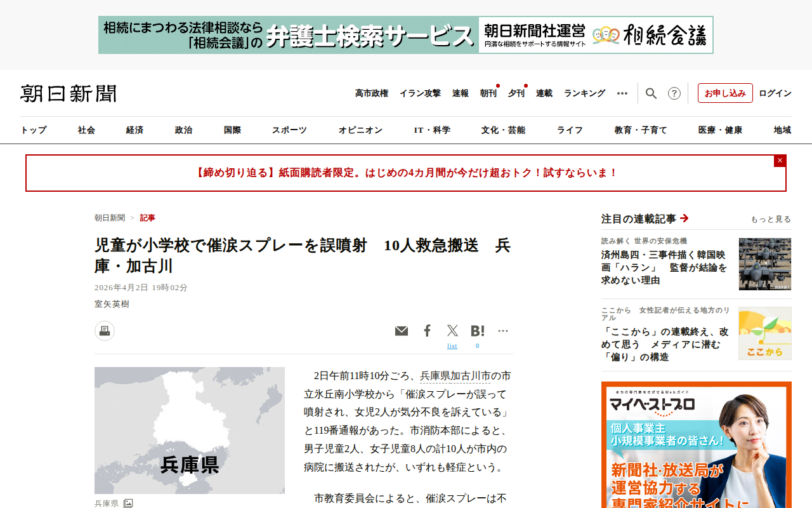Close the red promotion banner
The image size is (812, 508).
tap(780, 161)
